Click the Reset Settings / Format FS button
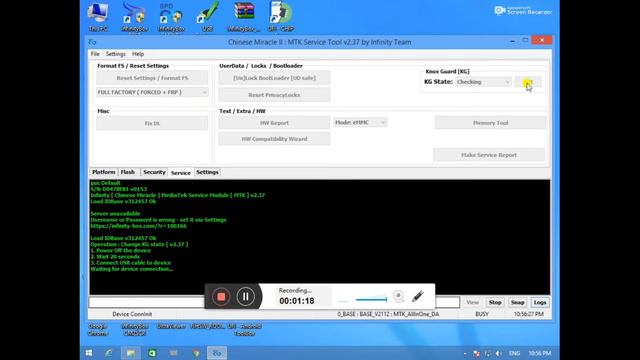Screen dimensions: 640x360 click(x=152, y=78)
